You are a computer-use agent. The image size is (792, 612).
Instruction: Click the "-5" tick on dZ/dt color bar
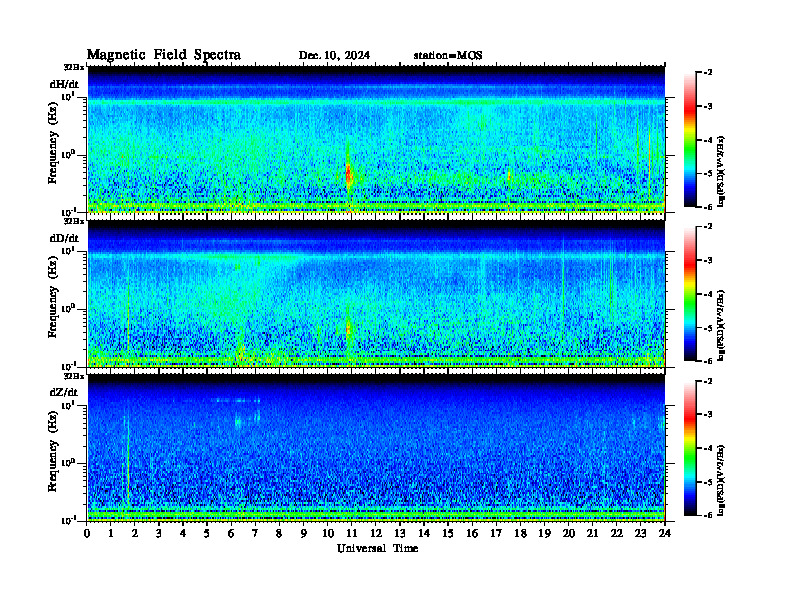click(x=708, y=482)
